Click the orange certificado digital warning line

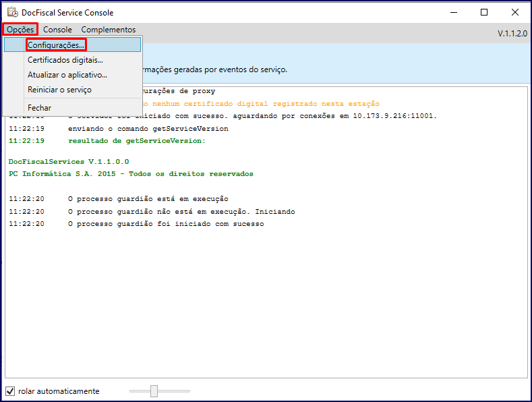260,104
